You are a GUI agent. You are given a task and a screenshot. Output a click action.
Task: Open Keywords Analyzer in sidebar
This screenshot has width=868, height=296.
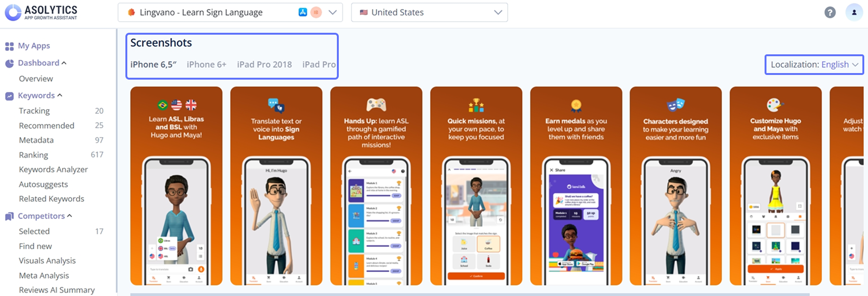point(53,170)
